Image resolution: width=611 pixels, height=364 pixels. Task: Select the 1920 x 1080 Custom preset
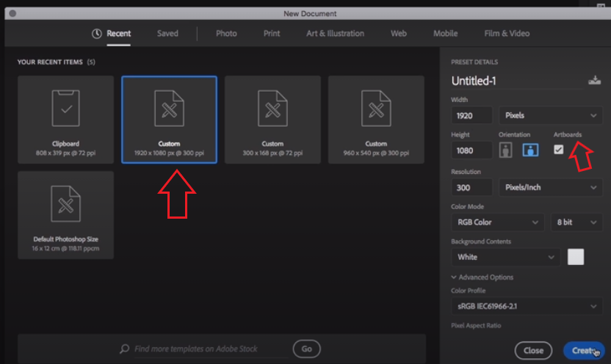click(169, 119)
